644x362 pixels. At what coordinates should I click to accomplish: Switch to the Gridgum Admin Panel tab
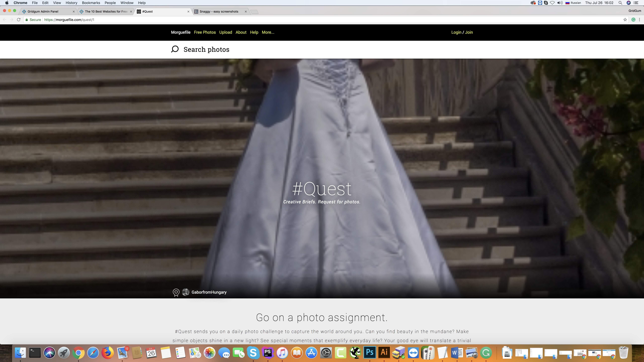[x=48, y=11]
